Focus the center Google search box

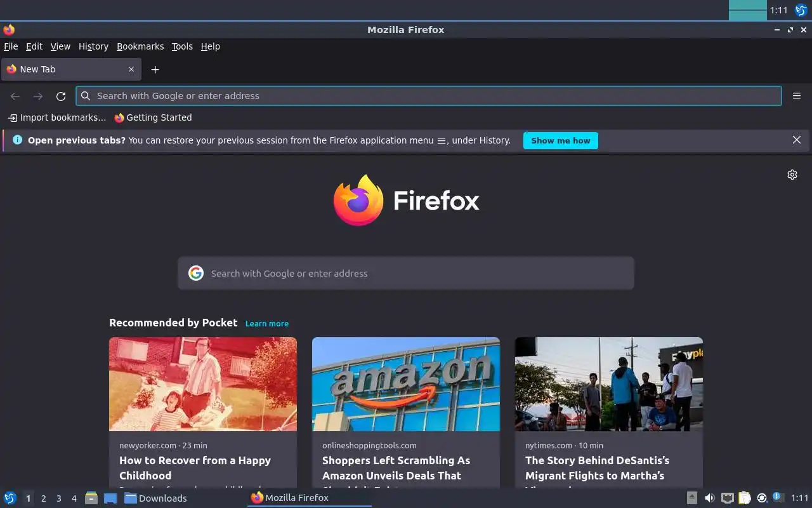pyautogui.click(x=406, y=273)
